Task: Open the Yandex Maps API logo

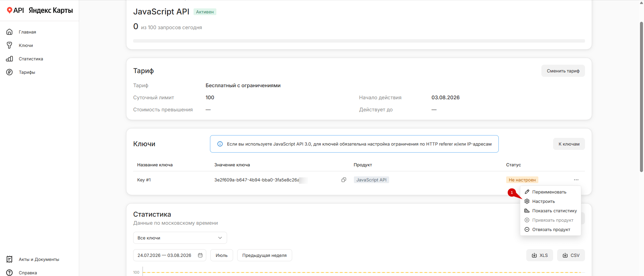Action: [40, 10]
